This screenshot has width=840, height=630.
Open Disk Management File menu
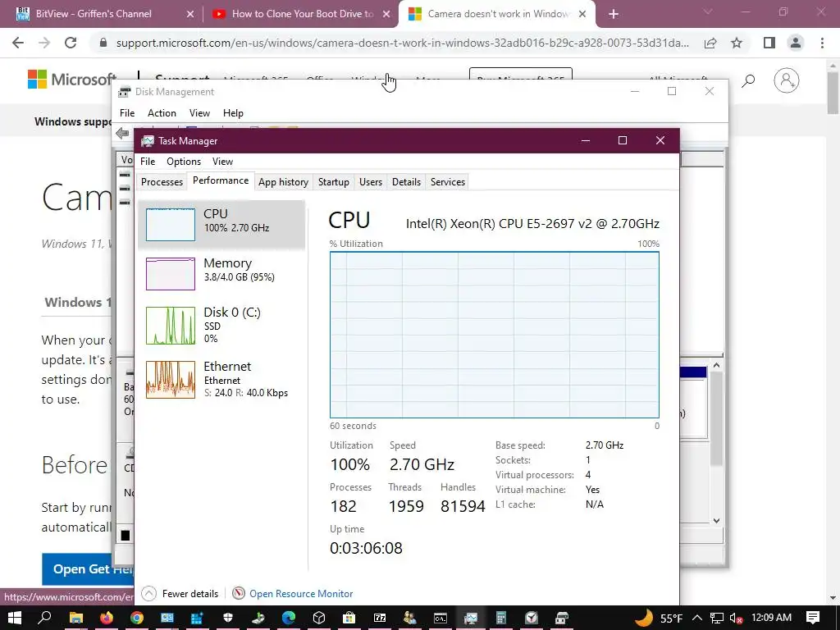click(127, 113)
